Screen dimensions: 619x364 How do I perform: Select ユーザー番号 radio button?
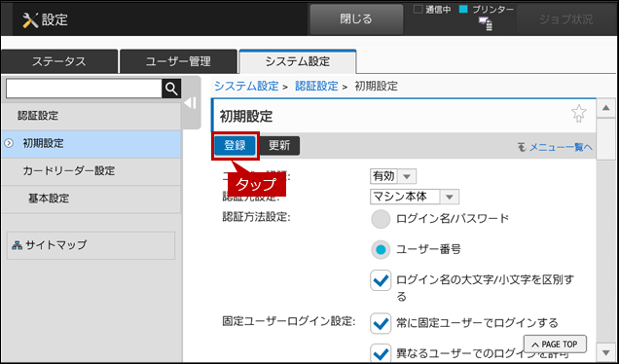381,249
